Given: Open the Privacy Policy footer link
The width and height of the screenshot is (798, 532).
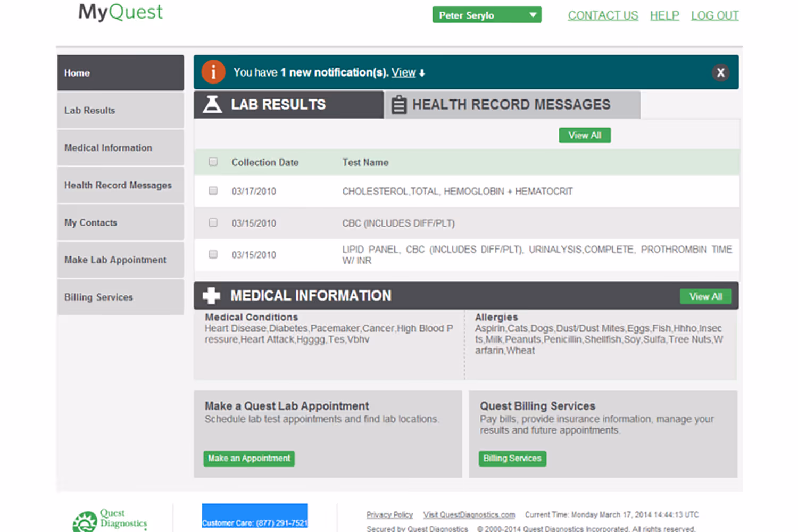Looking at the screenshot, I should [389, 514].
